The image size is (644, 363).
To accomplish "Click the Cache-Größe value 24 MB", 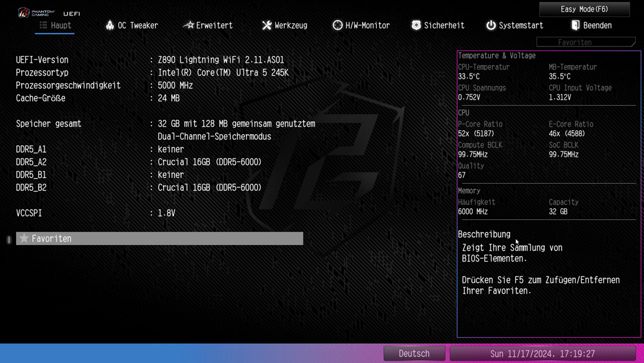I will tap(169, 98).
